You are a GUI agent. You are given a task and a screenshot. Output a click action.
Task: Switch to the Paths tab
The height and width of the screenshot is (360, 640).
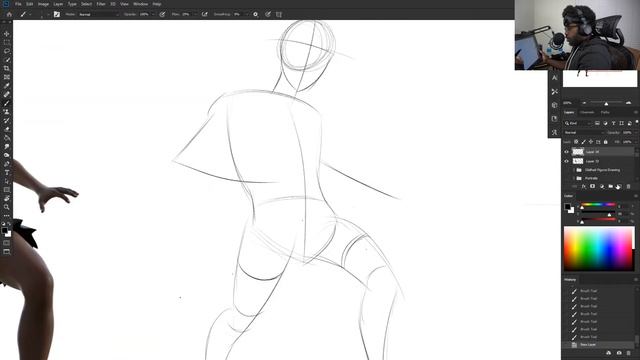[x=605, y=113]
